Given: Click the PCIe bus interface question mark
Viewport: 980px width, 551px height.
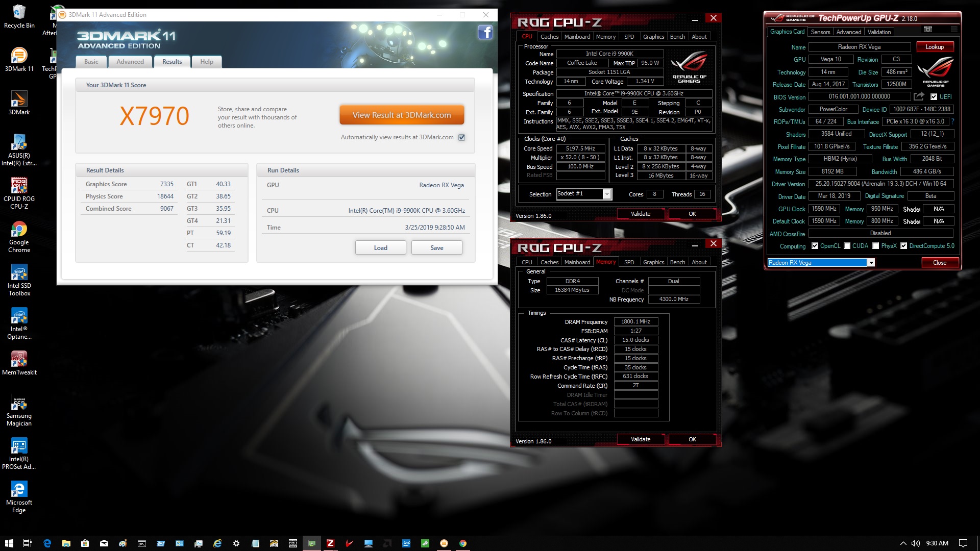Looking at the screenshot, I should (952, 121).
